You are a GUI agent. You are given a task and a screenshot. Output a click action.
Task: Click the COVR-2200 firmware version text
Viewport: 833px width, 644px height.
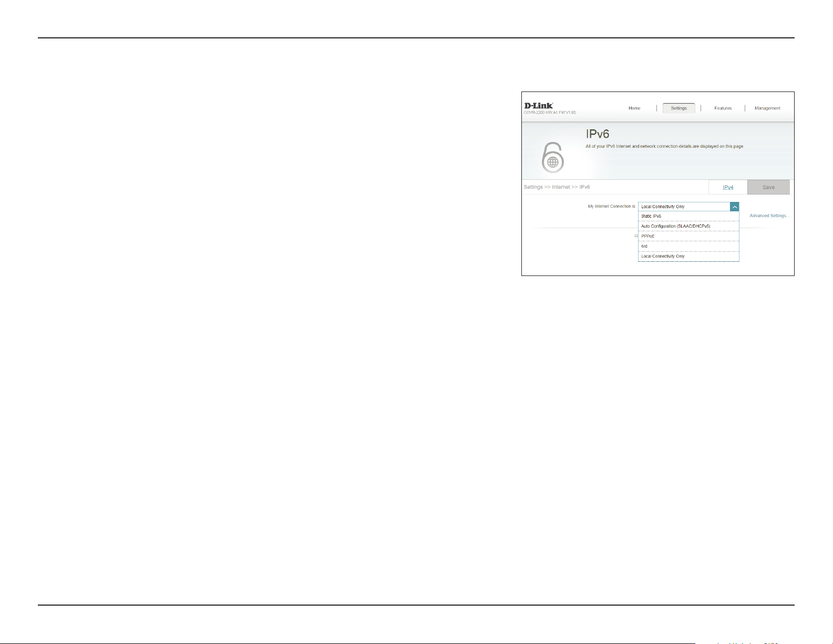tap(550, 113)
